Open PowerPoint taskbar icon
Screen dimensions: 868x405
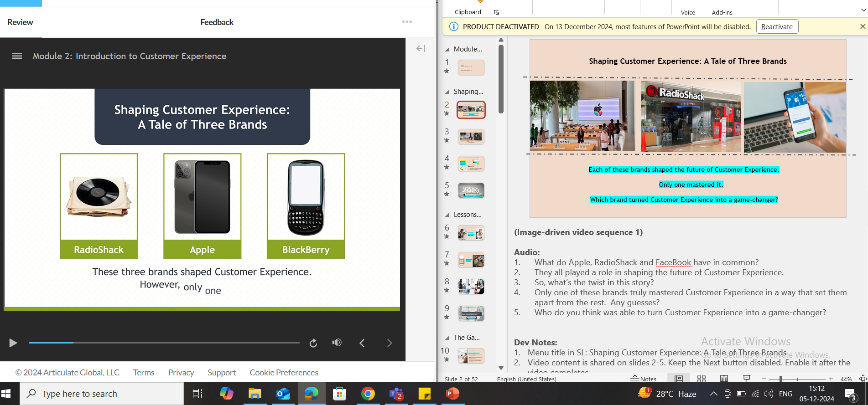click(x=452, y=394)
